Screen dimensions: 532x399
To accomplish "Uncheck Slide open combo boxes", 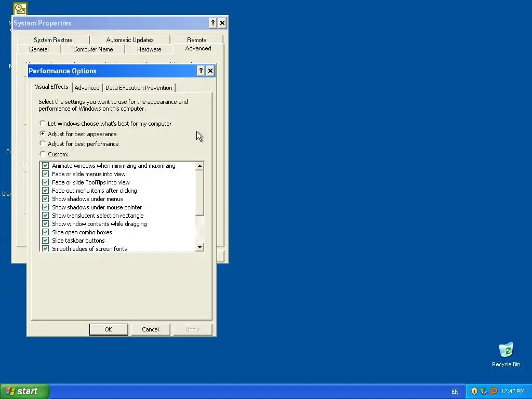I will (46, 232).
